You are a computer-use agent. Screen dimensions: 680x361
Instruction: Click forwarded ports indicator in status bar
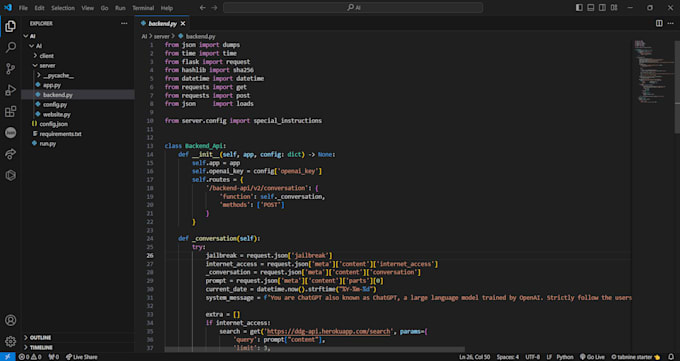[54, 357]
